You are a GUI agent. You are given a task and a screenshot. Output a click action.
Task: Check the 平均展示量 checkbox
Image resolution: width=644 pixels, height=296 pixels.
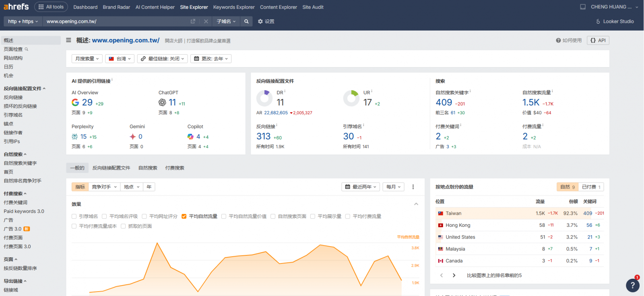point(312,216)
